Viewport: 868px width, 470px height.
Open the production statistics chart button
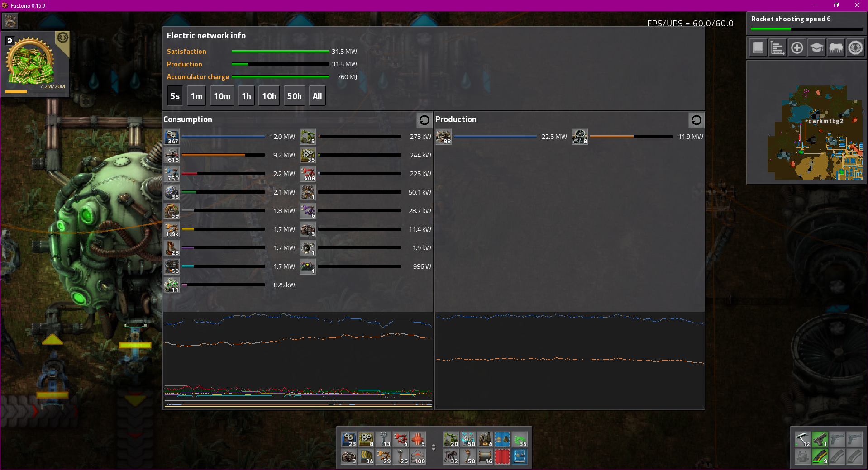coord(777,47)
